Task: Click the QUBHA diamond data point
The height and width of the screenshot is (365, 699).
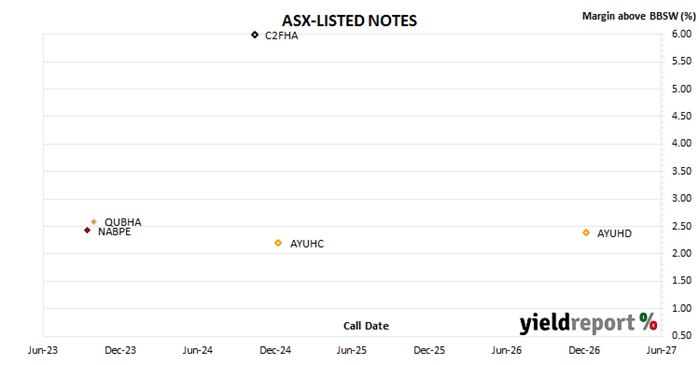Action: [x=94, y=222]
